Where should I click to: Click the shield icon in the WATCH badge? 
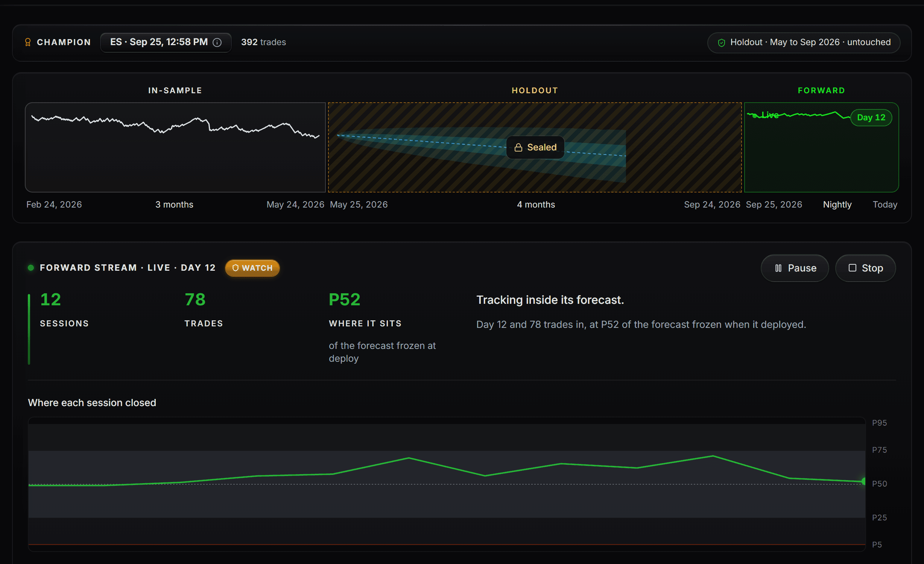(x=235, y=268)
